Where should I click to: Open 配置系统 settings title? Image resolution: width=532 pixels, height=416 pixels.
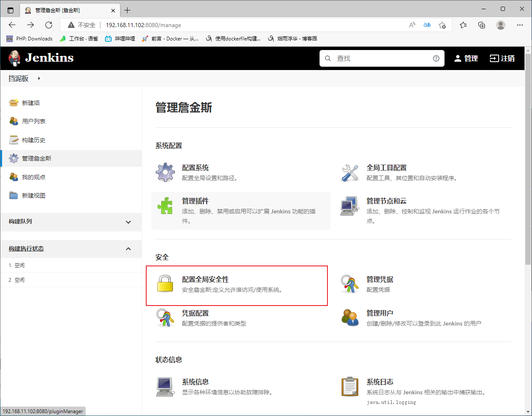pos(195,168)
